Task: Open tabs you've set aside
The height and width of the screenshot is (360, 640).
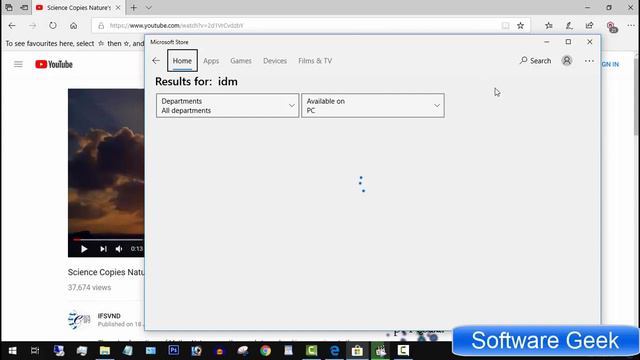Action: 9,8
